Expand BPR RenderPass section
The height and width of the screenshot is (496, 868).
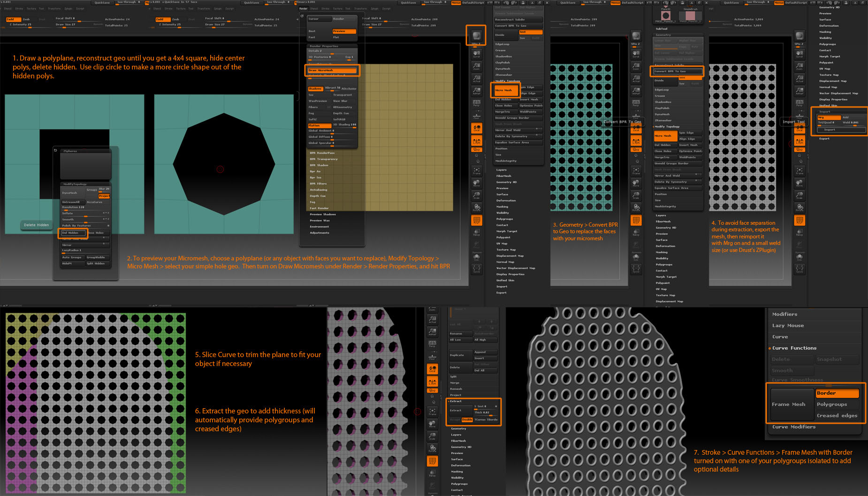(x=322, y=153)
